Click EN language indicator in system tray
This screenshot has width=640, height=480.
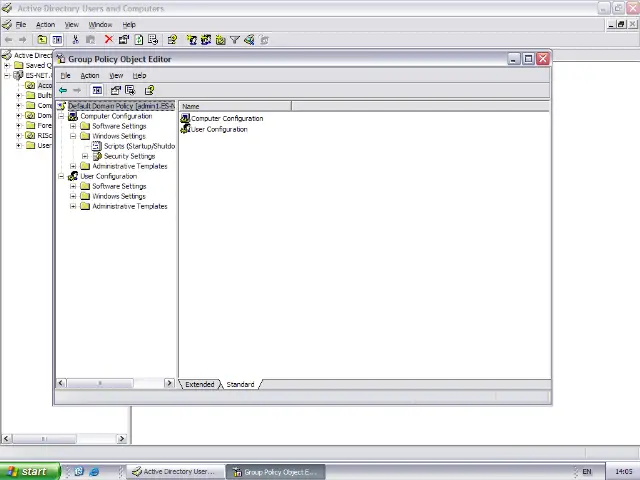587,471
